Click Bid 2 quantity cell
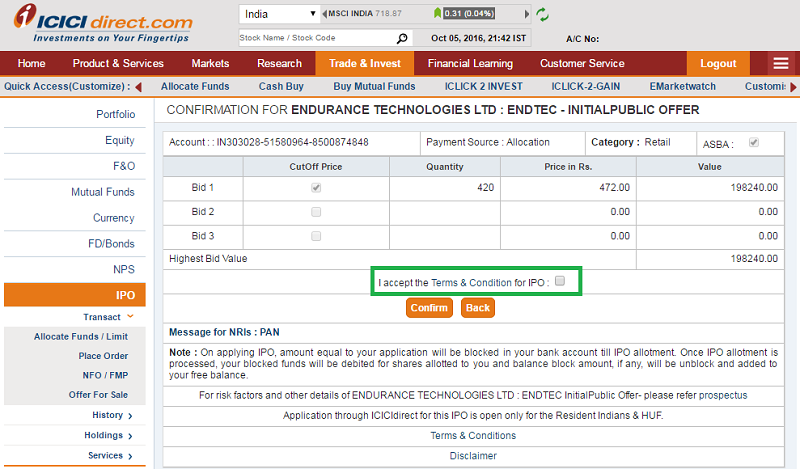Image resolution: width=800 pixels, height=469 pixels. tap(445, 212)
